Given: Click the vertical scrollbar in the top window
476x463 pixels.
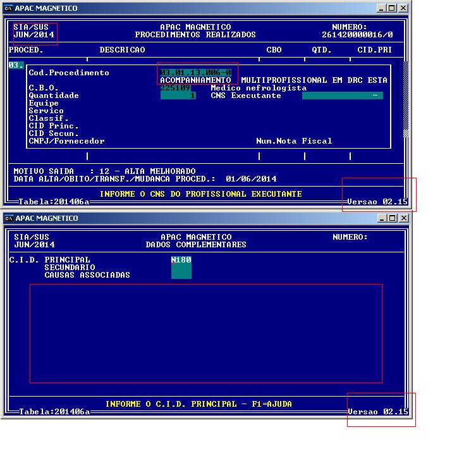Looking at the screenshot, I should point(406,99).
